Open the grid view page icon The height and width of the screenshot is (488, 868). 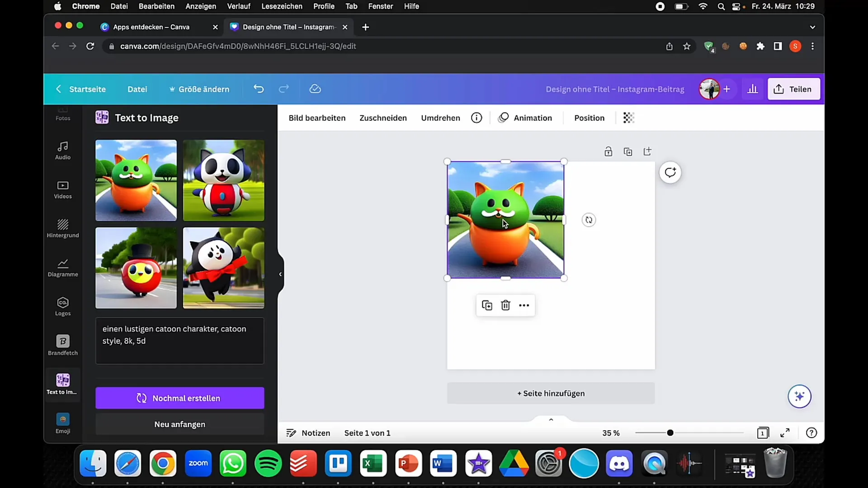coord(763,433)
